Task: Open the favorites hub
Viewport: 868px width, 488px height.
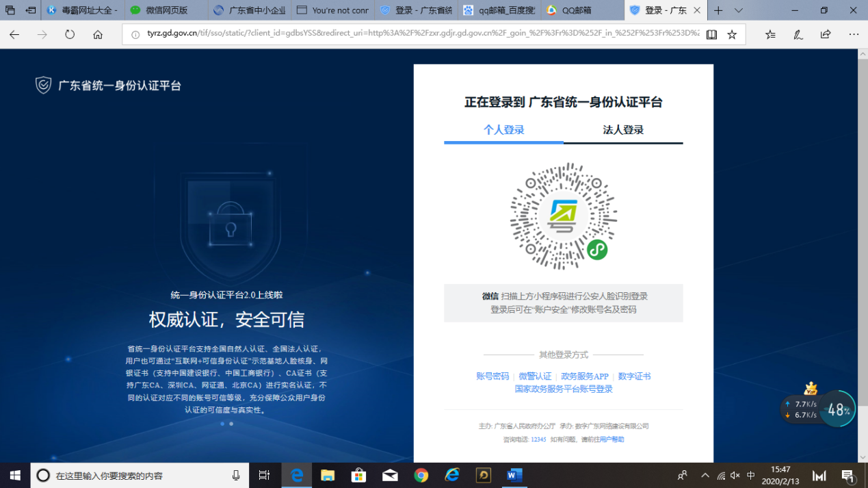Action: point(770,35)
